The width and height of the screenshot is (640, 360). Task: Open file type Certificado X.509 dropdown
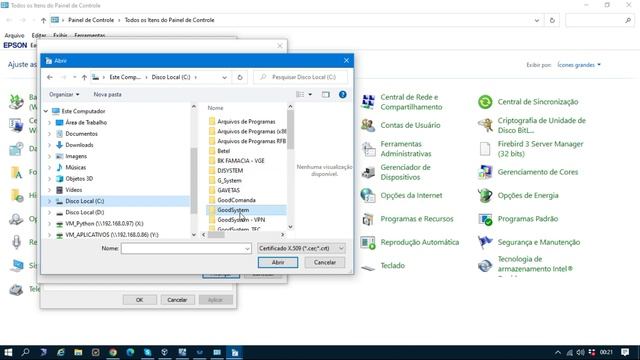pyautogui.click(x=301, y=248)
